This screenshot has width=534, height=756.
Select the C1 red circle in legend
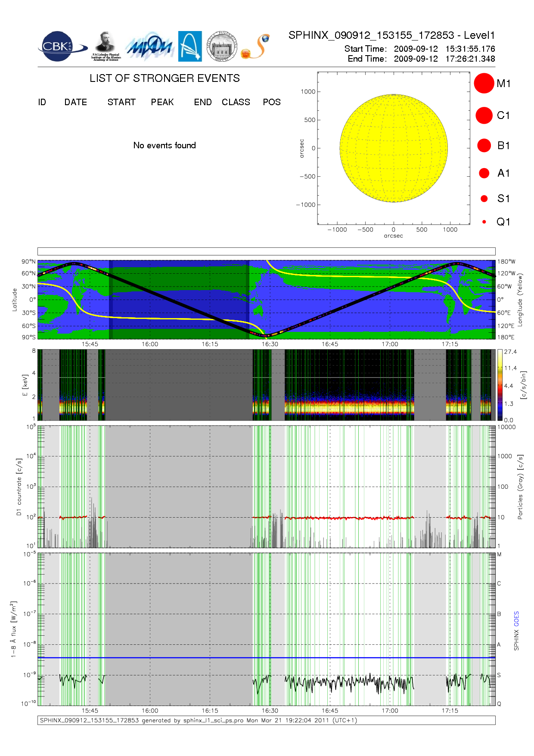[484, 116]
